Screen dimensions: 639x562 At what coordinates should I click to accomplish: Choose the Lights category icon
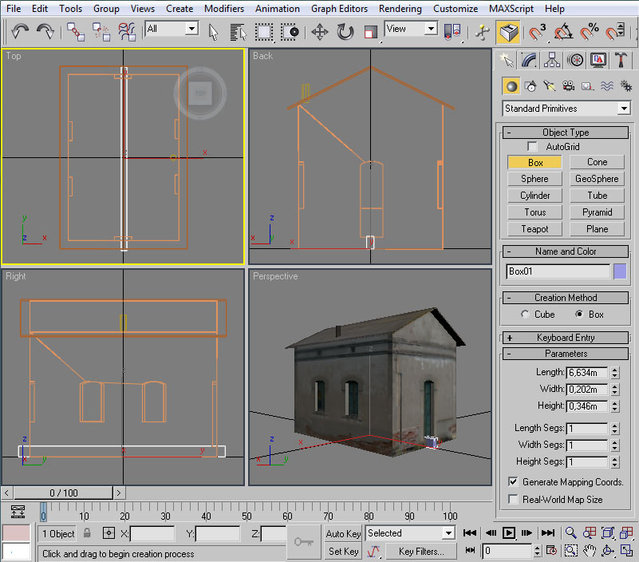(549, 86)
